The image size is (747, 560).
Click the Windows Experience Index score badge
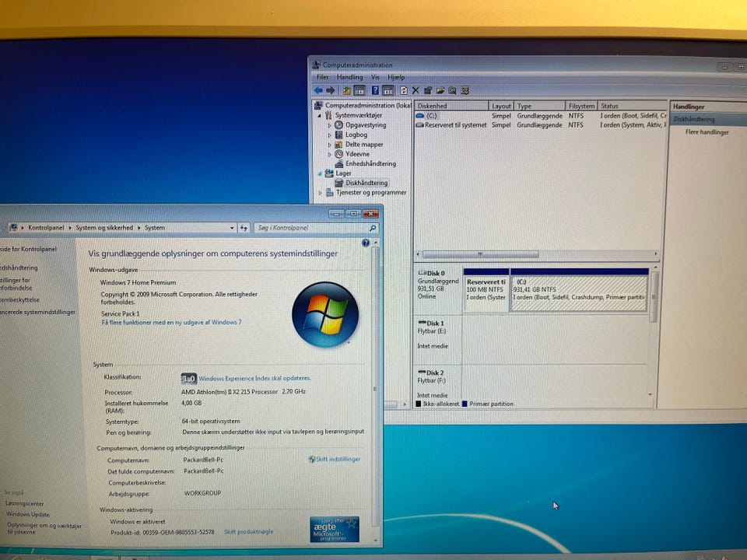(188, 379)
